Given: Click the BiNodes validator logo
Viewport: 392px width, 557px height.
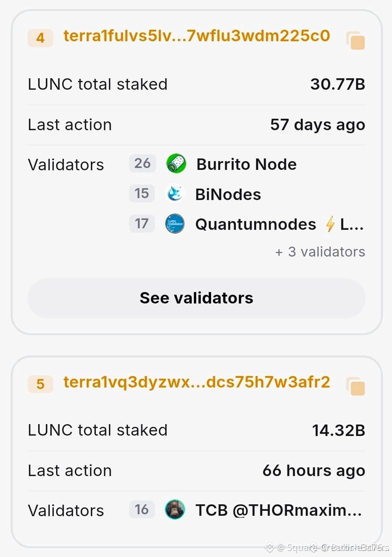Looking at the screenshot, I should pos(176,194).
